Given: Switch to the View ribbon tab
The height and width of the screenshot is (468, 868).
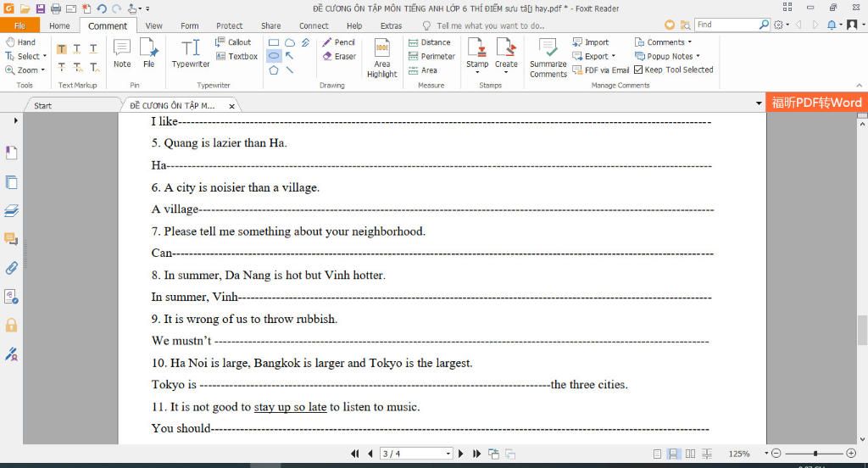Looking at the screenshot, I should [154, 25].
